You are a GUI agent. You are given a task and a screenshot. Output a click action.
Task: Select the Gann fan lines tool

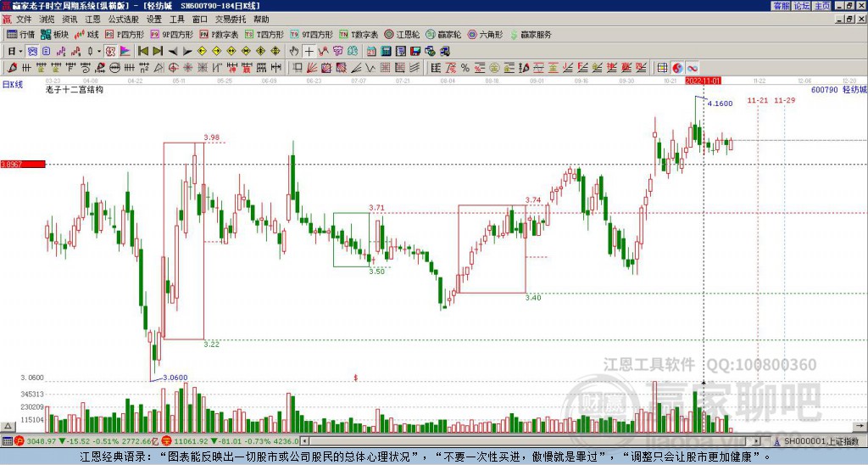pos(312,68)
